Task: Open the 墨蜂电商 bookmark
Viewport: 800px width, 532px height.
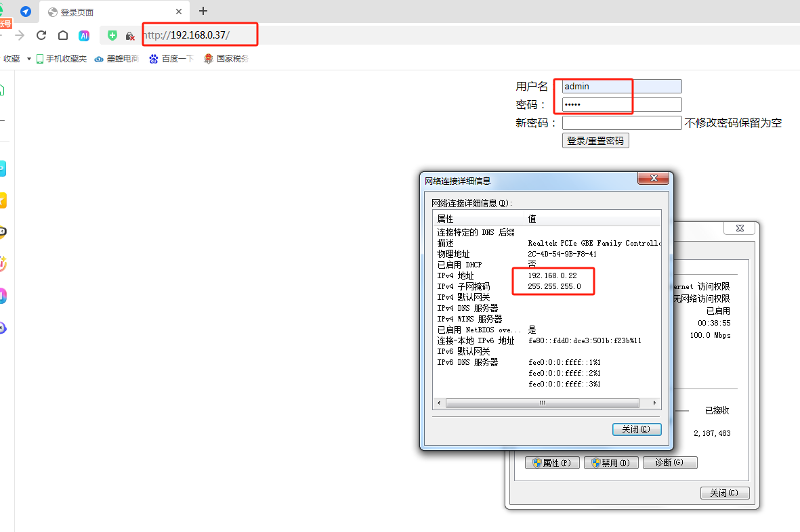Action: (117, 59)
